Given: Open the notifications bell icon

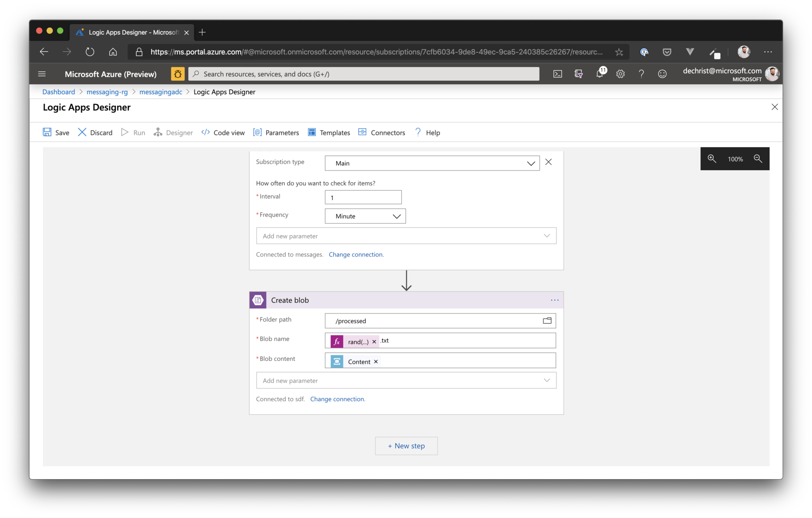Looking at the screenshot, I should click(x=600, y=74).
